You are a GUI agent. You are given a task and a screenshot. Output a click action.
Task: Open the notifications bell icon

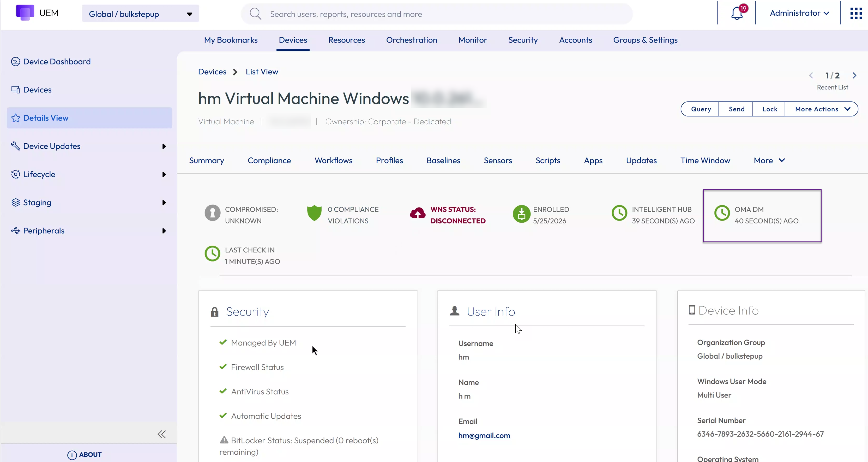(737, 14)
